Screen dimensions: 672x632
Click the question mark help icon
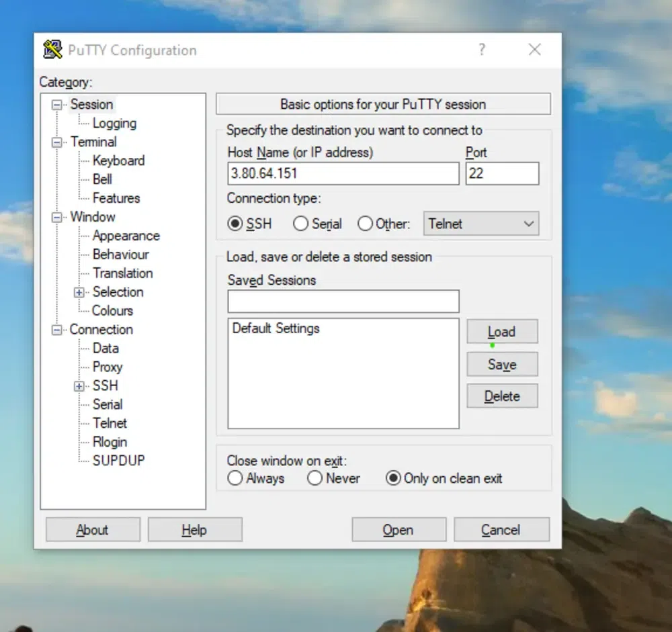[x=482, y=50]
